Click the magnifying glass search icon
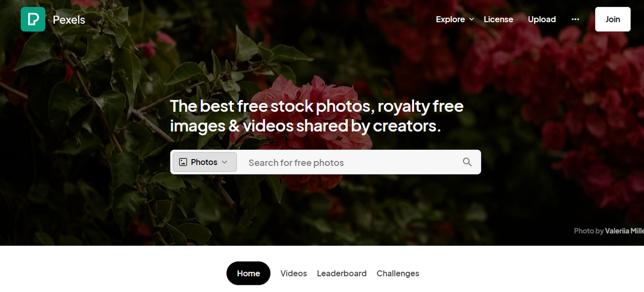This screenshot has height=292, width=644. pos(467,162)
